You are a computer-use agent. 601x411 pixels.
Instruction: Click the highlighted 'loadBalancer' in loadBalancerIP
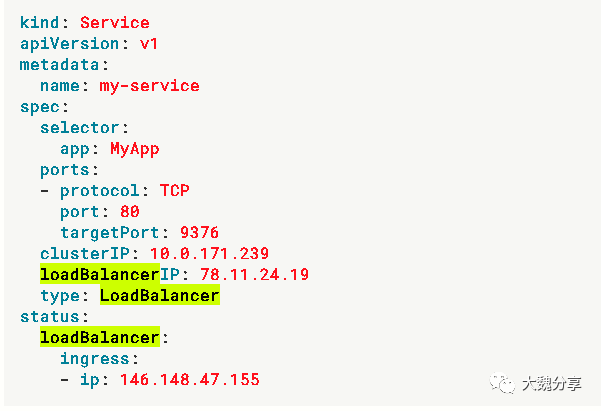coord(99,274)
